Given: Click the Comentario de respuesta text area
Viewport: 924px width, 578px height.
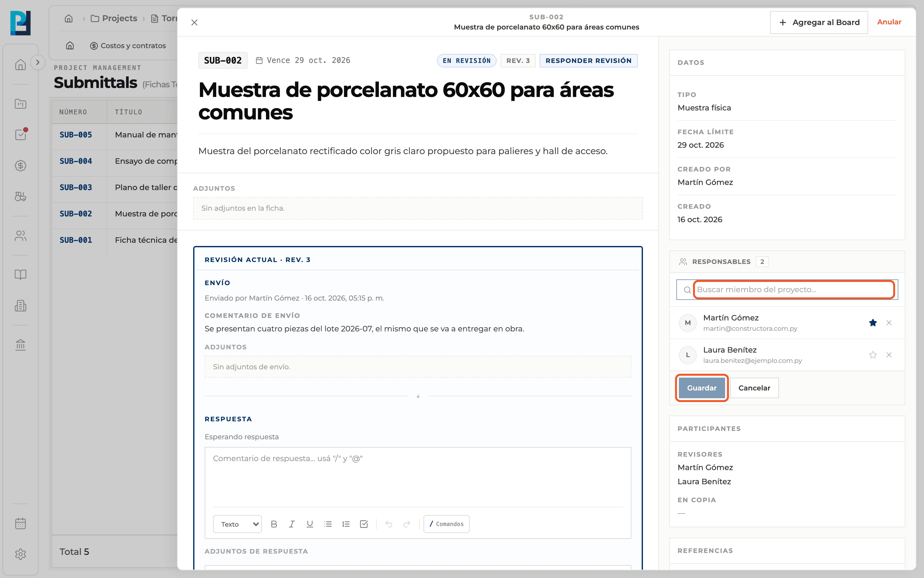Looking at the screenshot, I should coord(418,477).
